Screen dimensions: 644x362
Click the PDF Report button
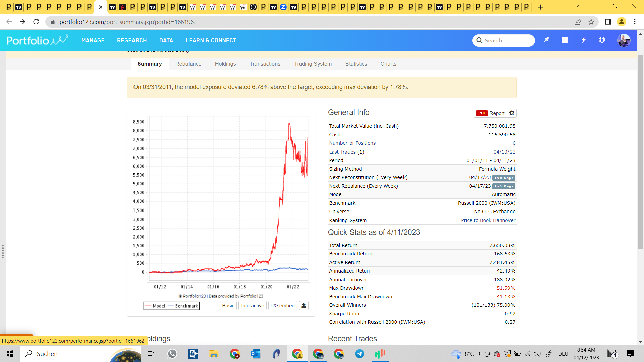coord(490,113)
